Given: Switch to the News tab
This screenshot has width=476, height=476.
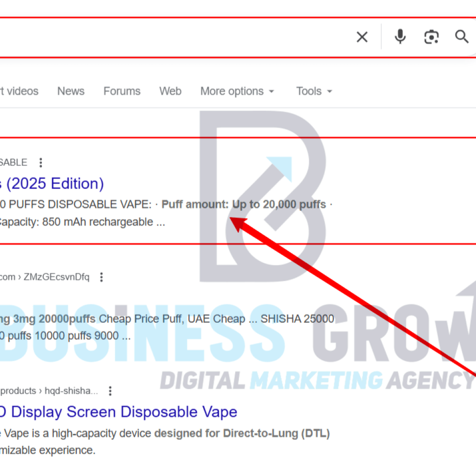Looking at the screenshot, I should click(x=71, y=91).
